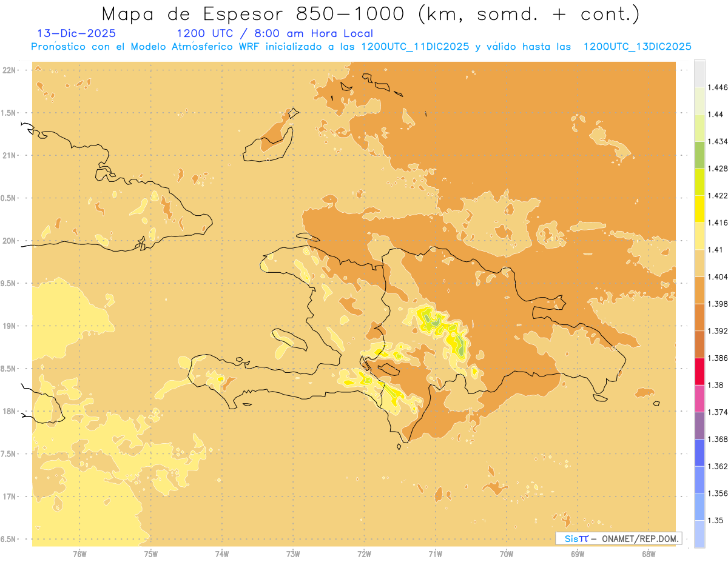728x562 pixels.
Task: Click the 70W longitude axis label
Action: pos(507,554)
